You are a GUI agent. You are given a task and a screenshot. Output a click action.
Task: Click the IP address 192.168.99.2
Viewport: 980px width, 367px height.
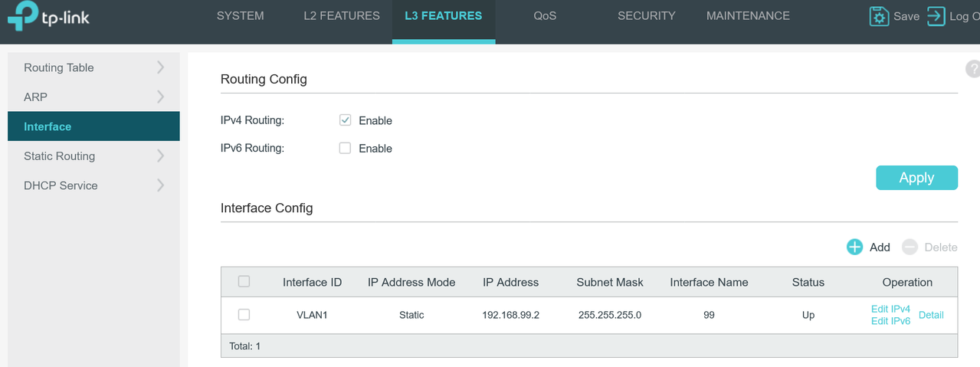tap(511, 315)
